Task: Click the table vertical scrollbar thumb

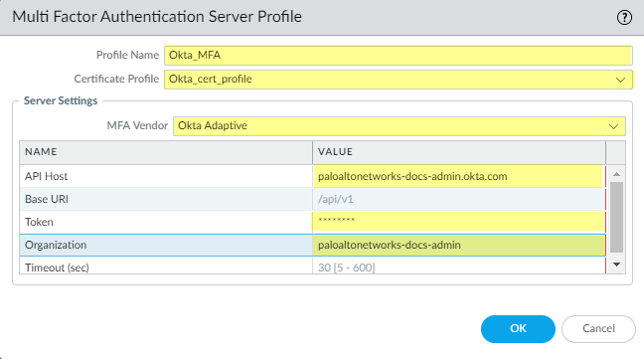Action: (x=616, y=217)
